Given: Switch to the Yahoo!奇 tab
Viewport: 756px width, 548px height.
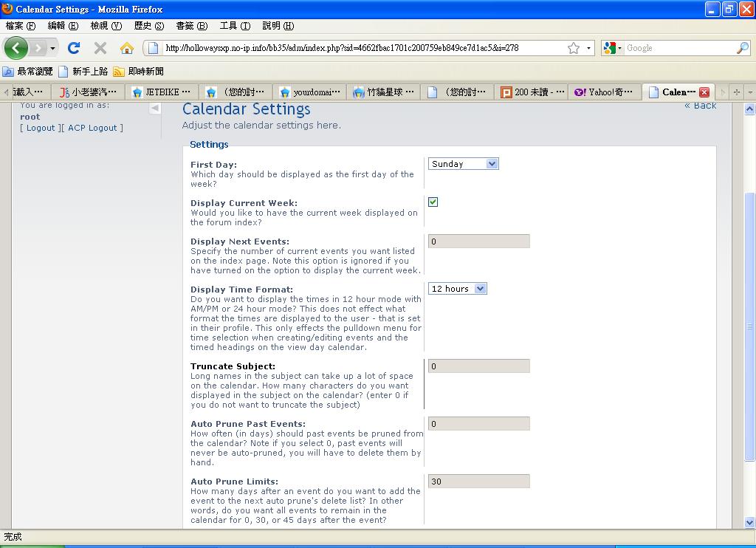Looking at the screenshot, I should [605, 92].
